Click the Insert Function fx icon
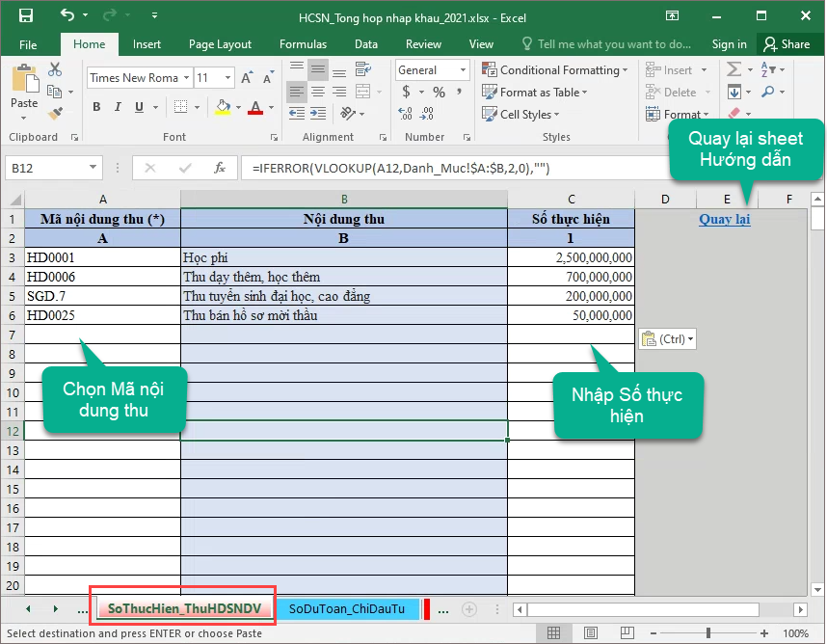The width and height of the screenshot is (827, 644). (220, 168)
